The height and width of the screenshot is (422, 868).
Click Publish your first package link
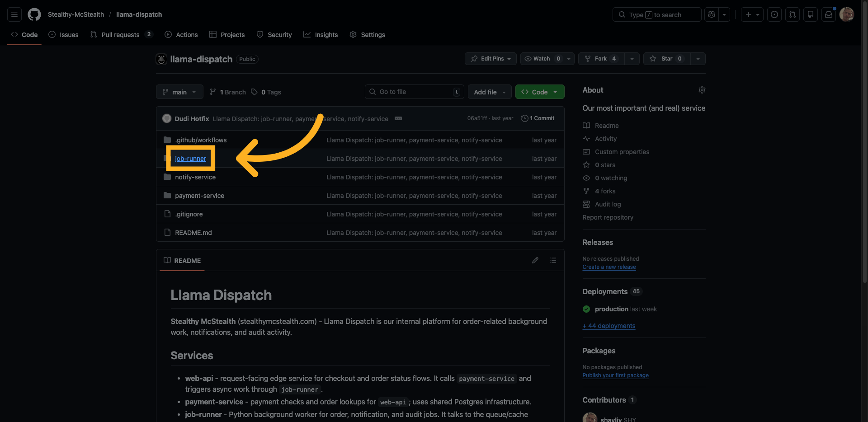tap(615, 375)
